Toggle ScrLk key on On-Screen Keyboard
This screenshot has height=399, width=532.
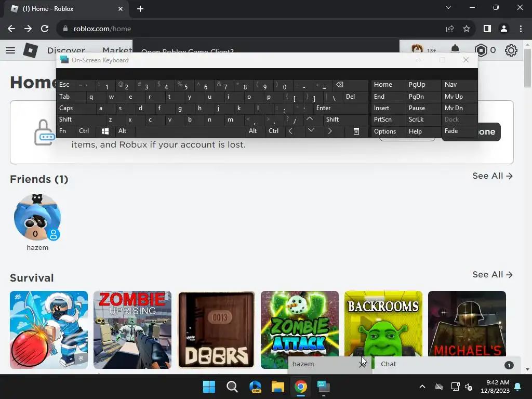pyautogui.click(x=422, y=119)
